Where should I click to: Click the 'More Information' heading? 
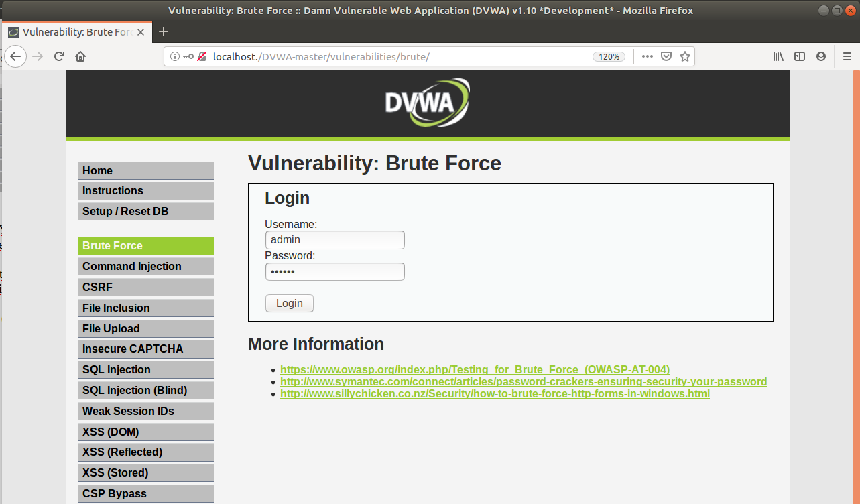(316, 344)
